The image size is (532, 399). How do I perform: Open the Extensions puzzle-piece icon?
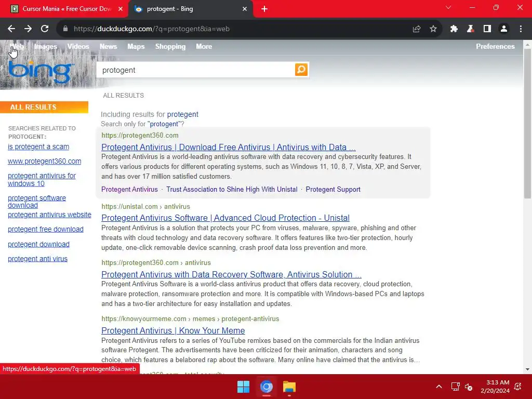454,29
